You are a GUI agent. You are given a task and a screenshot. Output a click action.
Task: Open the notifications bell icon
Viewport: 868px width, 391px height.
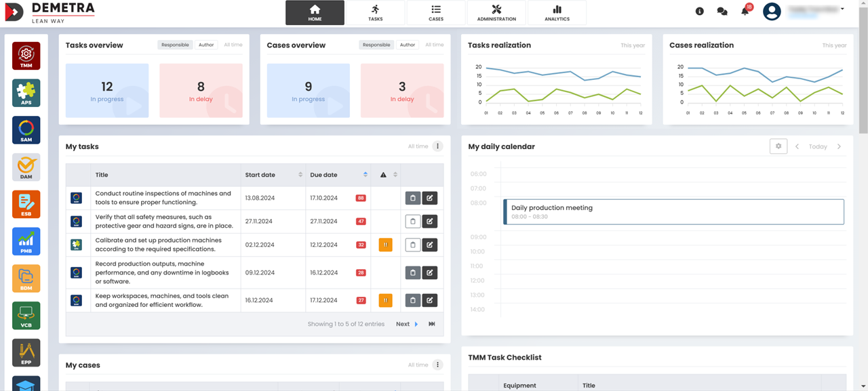(745, 12)
